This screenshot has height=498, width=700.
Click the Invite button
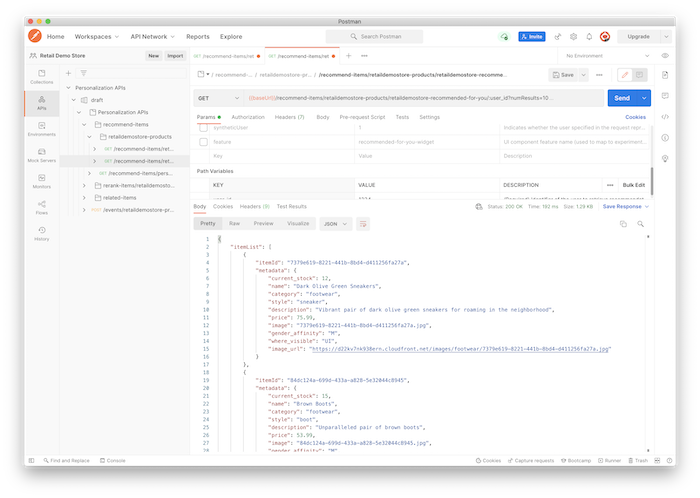(532, 37)
